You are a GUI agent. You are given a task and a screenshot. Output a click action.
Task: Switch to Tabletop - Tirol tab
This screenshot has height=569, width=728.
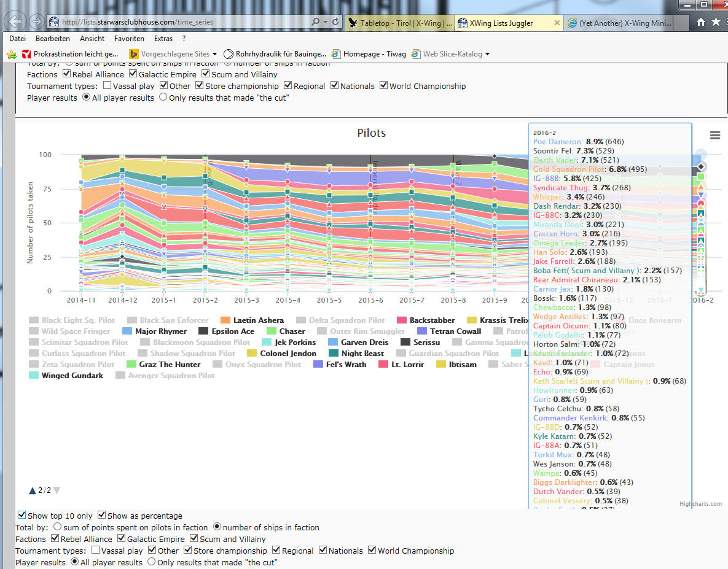pos(399,23)
